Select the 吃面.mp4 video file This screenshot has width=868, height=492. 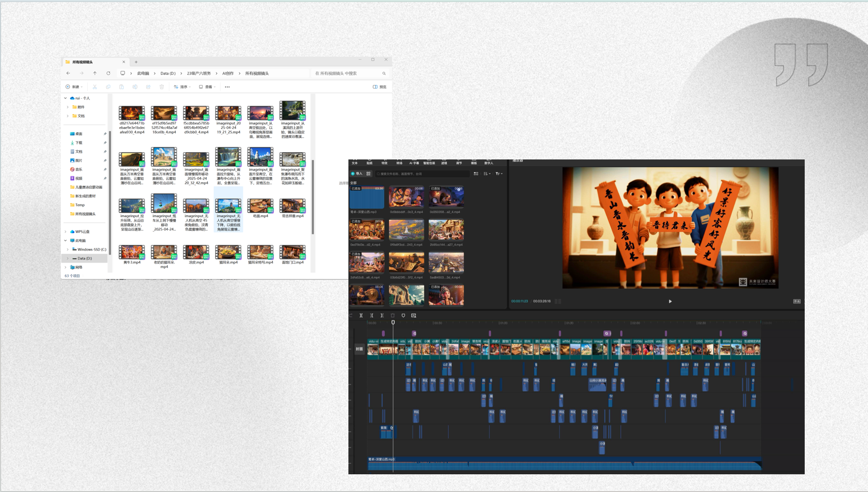pos(260,208)
